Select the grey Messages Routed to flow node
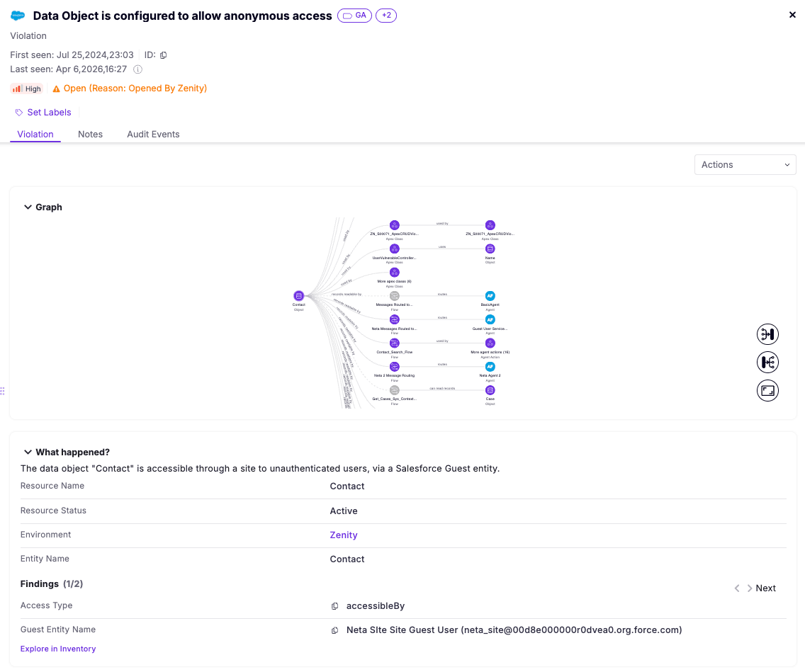805x672 pixels. pyautogui.click(x=394, y=296)
